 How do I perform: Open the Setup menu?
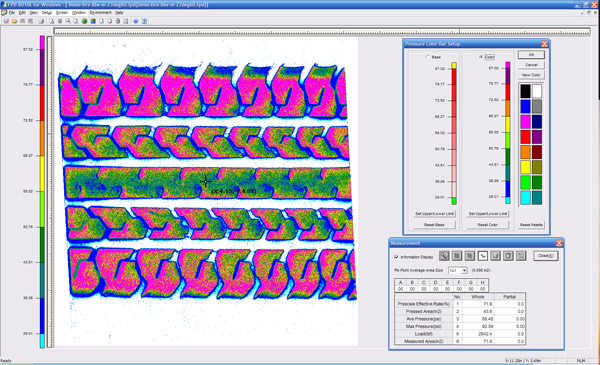47,13
